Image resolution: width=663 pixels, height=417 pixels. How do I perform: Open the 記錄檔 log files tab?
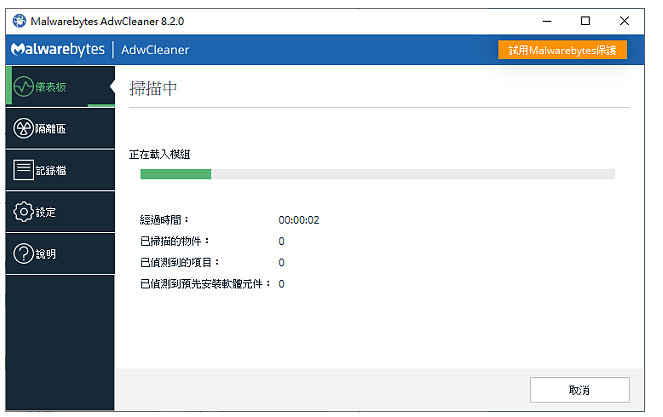tap(60, 170)
